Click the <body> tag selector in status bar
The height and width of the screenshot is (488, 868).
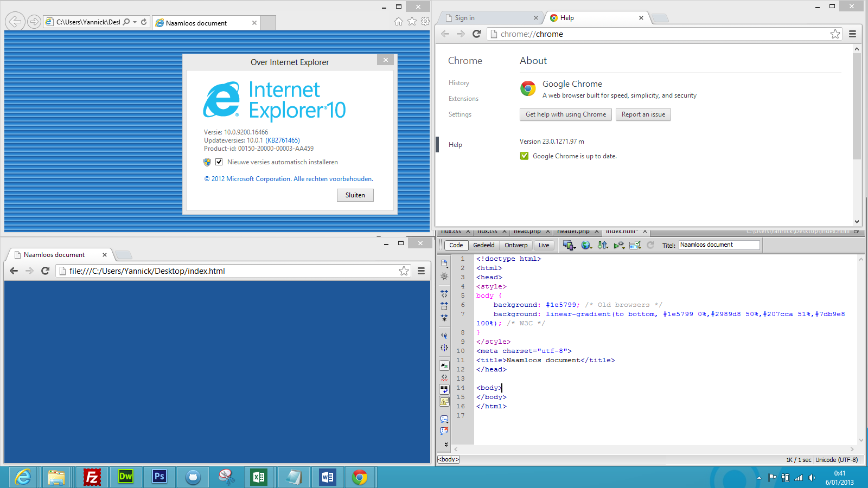click(x=449, y=459)
